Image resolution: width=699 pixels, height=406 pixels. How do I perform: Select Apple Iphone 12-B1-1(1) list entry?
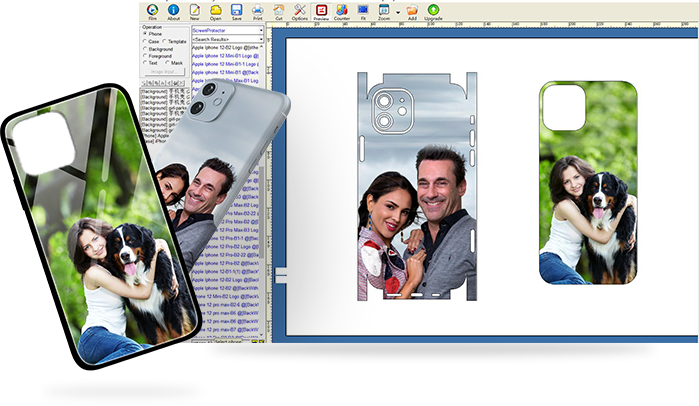point(226,271)
